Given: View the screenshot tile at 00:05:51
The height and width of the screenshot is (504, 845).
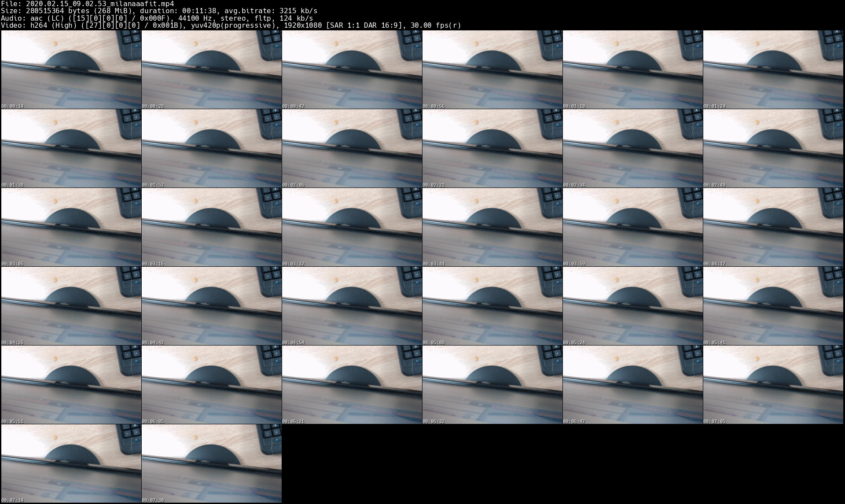Looking at the screenshot, I should [71, 385].
